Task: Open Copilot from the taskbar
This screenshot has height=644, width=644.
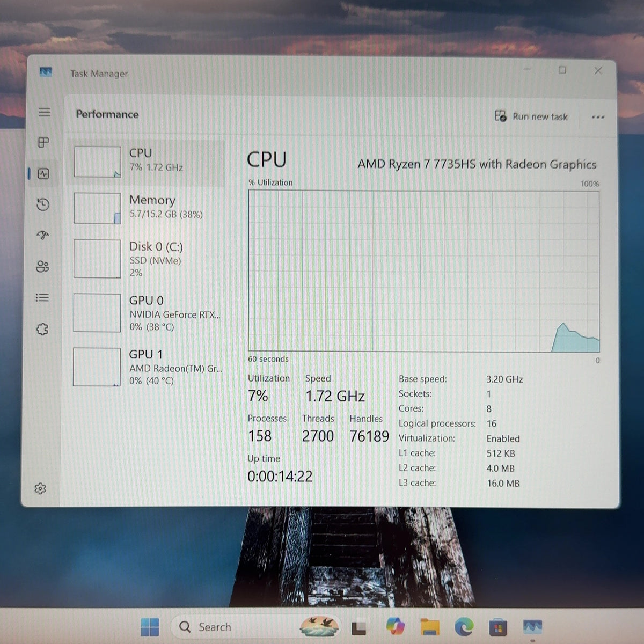Action: click(x=395, y=626)
